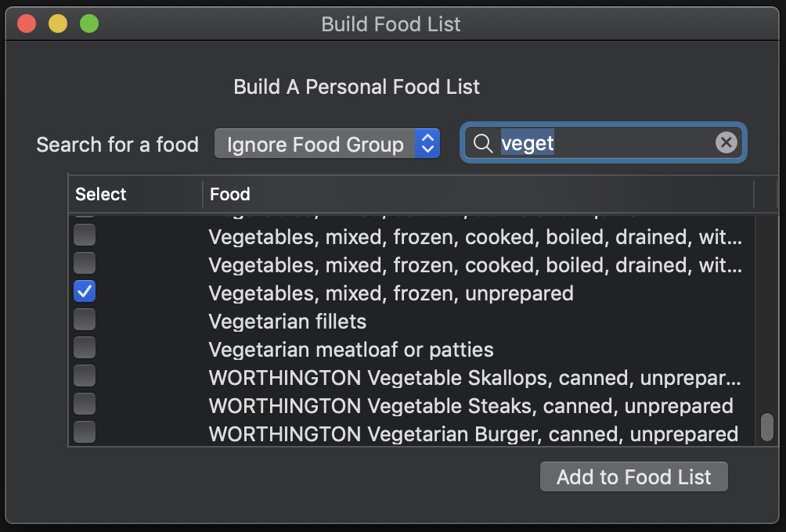Image resolution: width=786 pixels, height=532 pixels.
Task: Click the vertical scrollbar thumb
Action: pos(767,427)
